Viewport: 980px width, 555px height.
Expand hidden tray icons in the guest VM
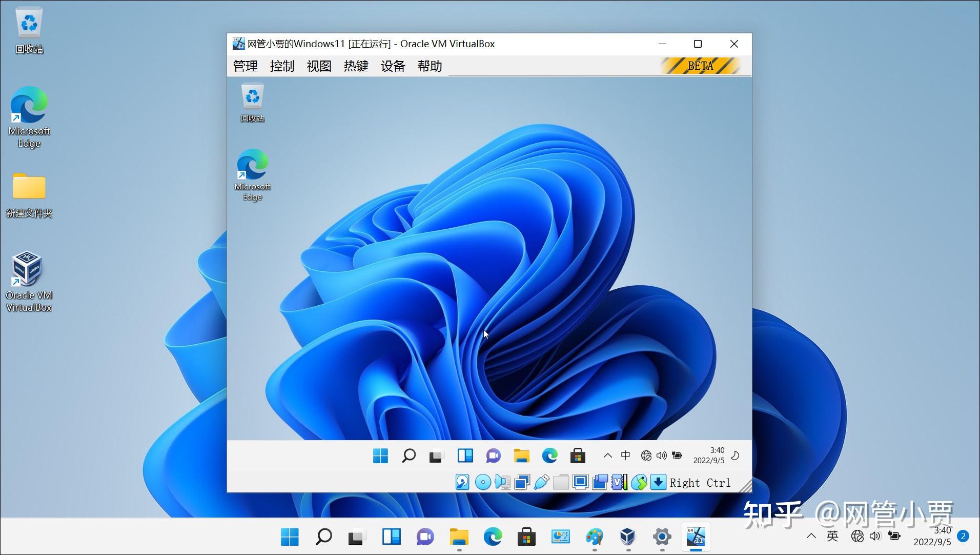[608, 455]
